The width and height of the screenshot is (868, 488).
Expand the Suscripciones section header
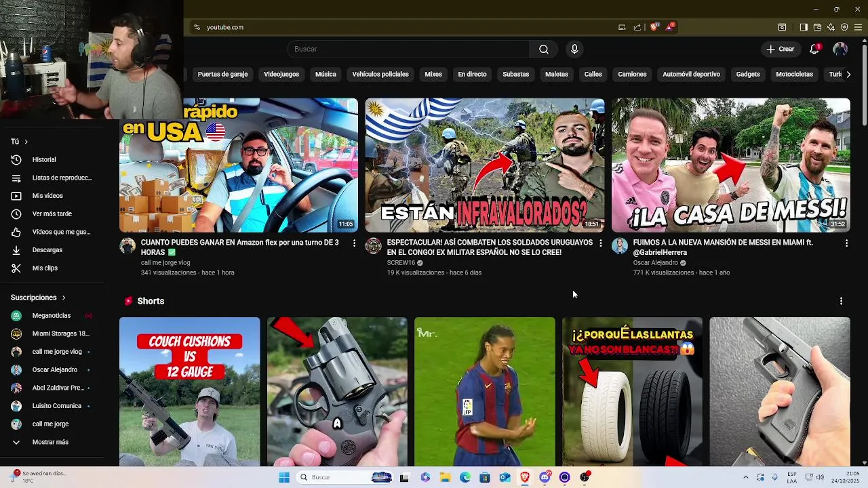tap(39, 298)
